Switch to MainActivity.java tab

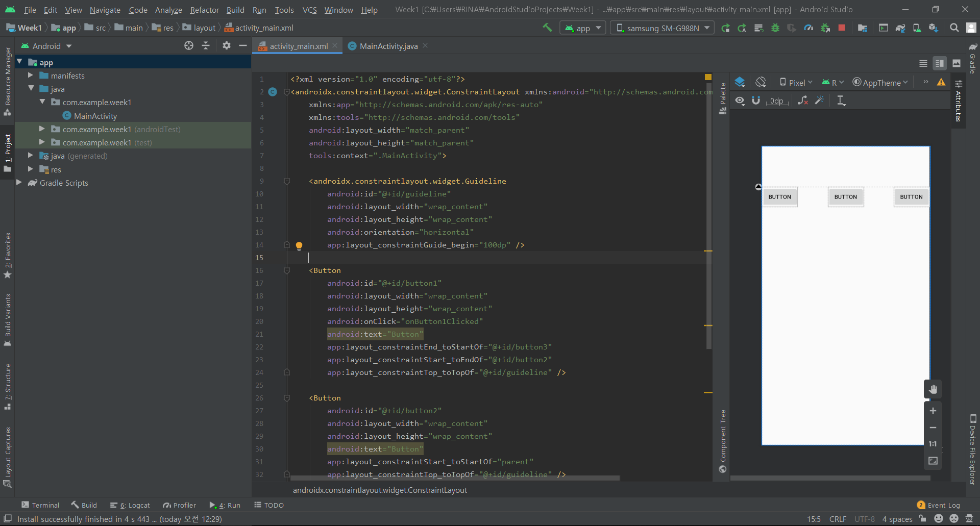[x=388, y=46]
